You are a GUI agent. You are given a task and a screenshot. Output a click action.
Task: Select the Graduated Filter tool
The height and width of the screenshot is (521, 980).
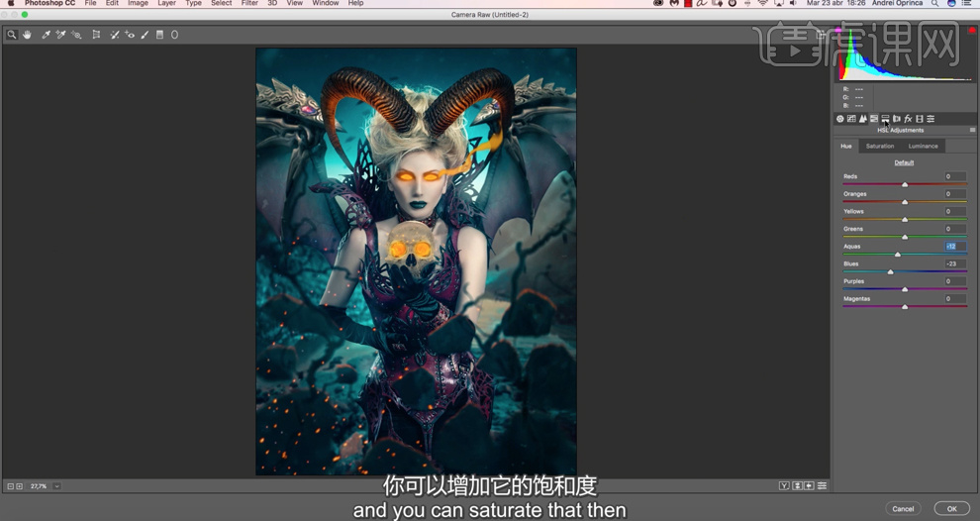pyautogui.click(x=159, y=35)
